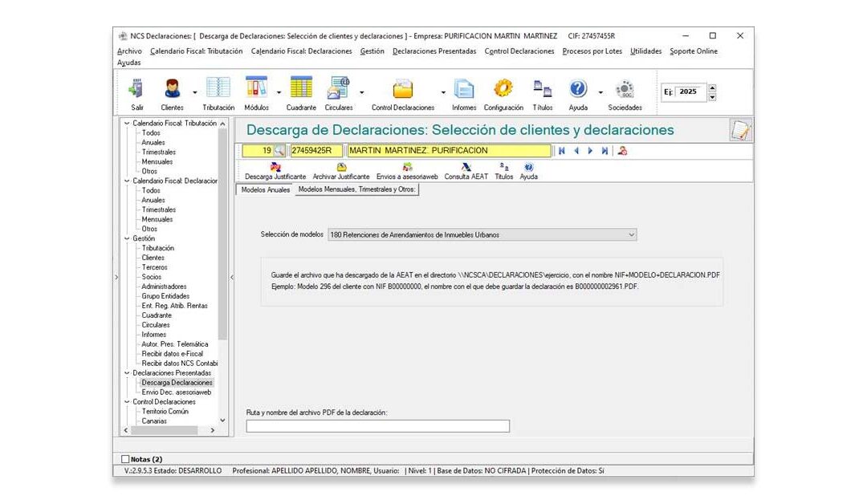Select Administradores in the tree
The width and height of the screenshot is (867, 504).
[164, 287]
